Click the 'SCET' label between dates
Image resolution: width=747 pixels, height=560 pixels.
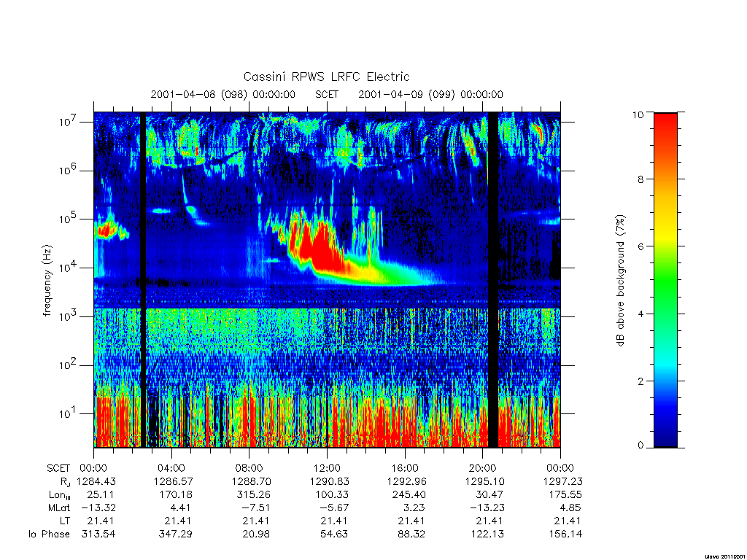(327, 94)
